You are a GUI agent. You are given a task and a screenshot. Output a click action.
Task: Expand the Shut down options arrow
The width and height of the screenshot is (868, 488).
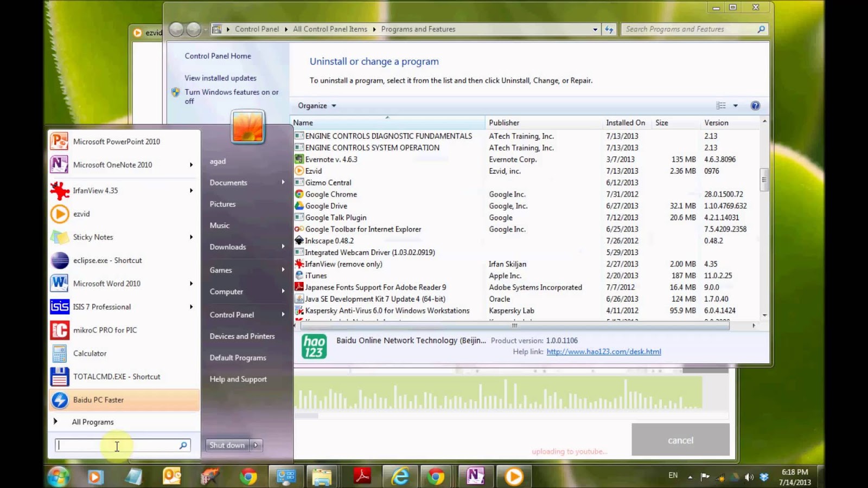(256, 445)
